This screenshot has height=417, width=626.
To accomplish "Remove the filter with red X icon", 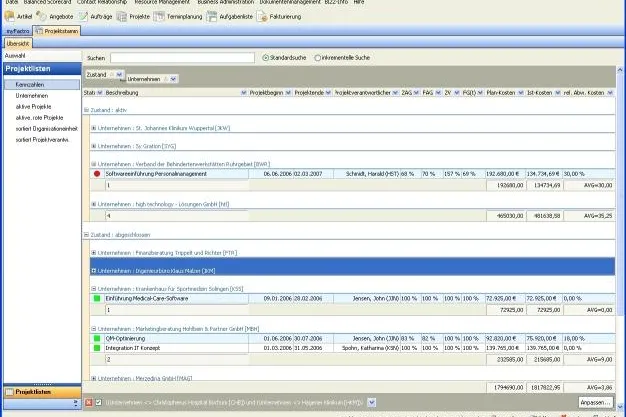I will [89, 403].
